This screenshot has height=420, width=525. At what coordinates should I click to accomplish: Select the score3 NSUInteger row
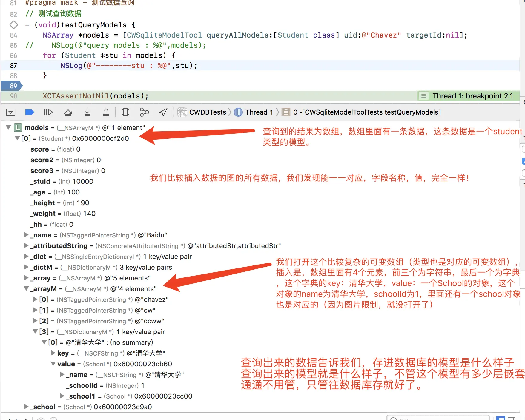pos(68,171)
